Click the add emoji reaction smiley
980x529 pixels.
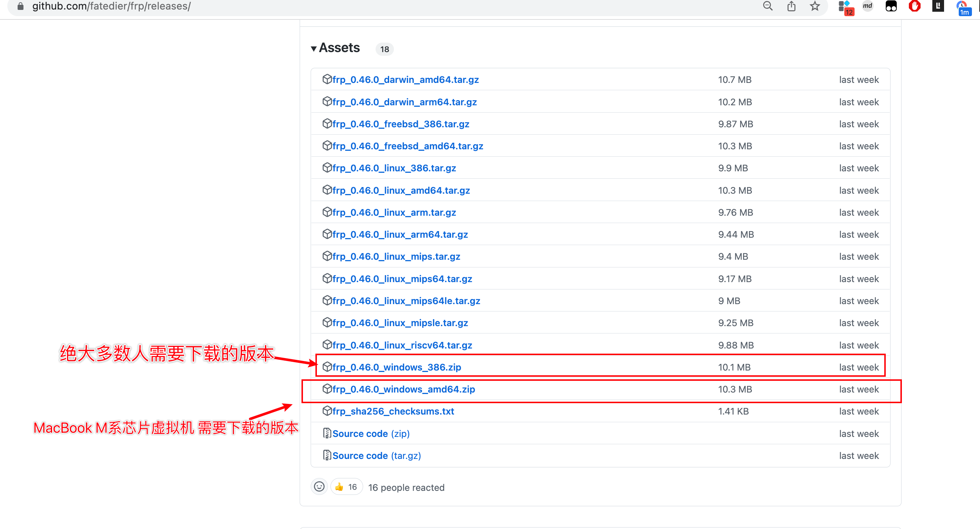[x=319, y=487]
